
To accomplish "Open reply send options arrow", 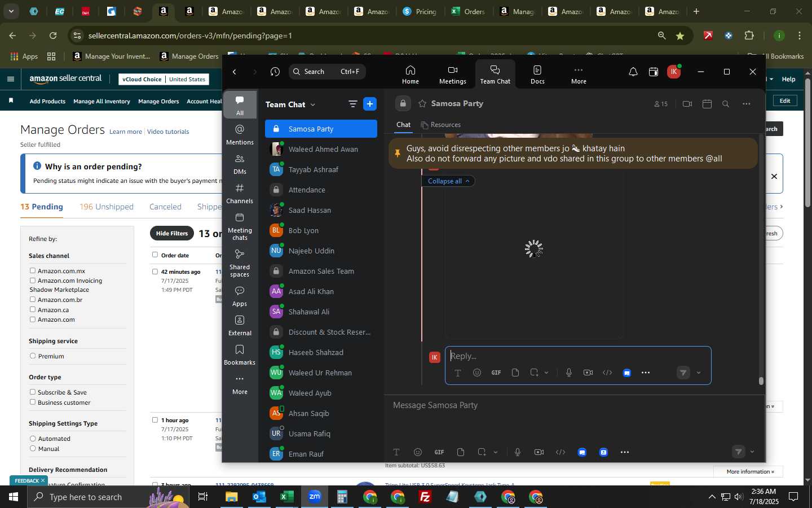I will (x=699, y=373).
